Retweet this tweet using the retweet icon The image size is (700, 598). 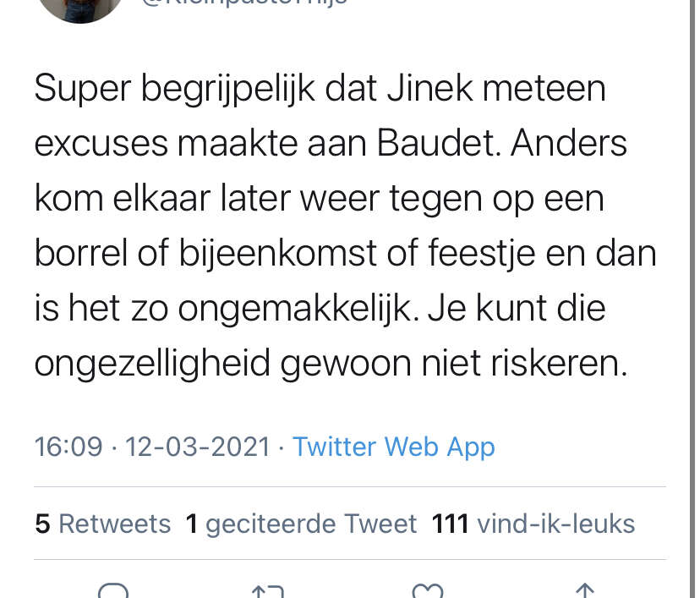tap(267, 591)
